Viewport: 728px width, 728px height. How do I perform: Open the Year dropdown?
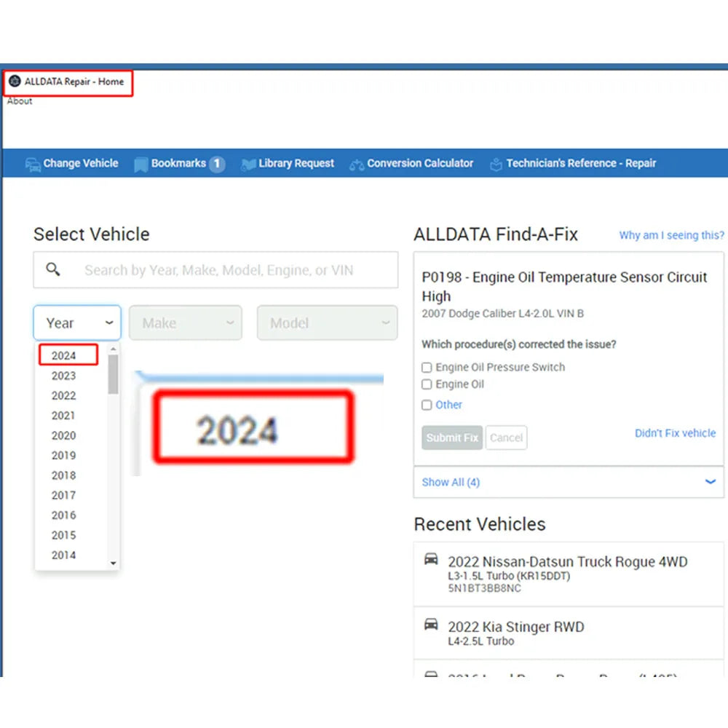[x=77, y=323]
